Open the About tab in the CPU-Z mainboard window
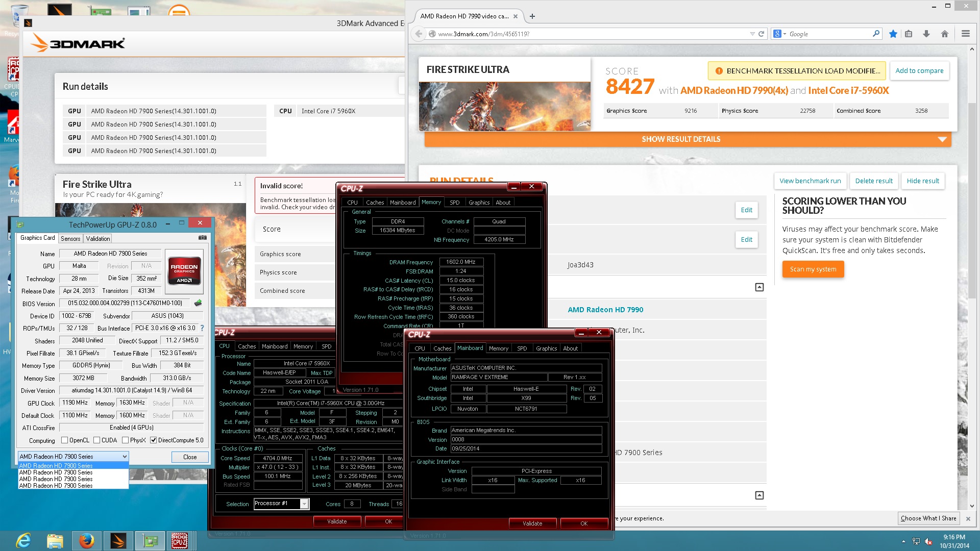The height and width of the screenshot is (551, 980). click(570, 348)
